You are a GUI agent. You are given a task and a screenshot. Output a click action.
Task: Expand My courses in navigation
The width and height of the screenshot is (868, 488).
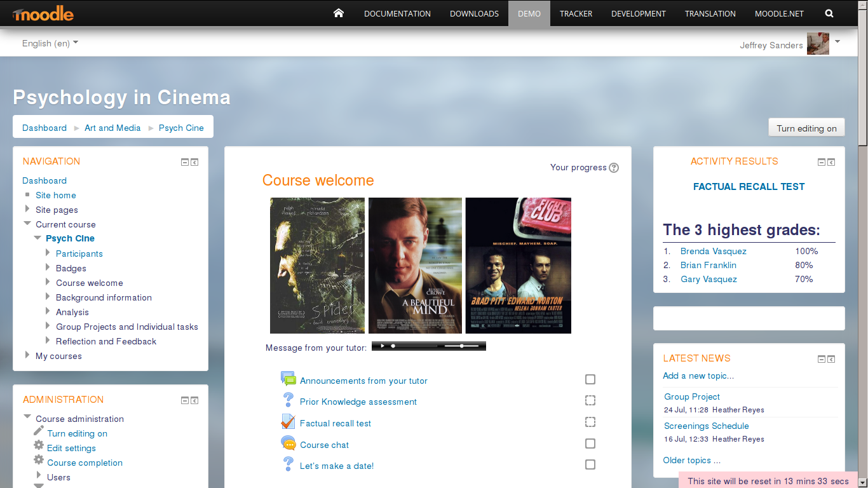pos(27,355)
